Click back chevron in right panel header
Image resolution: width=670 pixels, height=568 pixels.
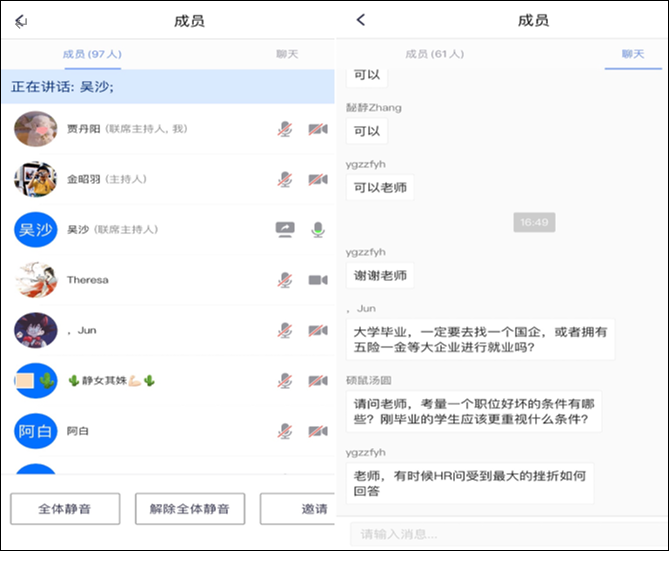tap(361, 20)
